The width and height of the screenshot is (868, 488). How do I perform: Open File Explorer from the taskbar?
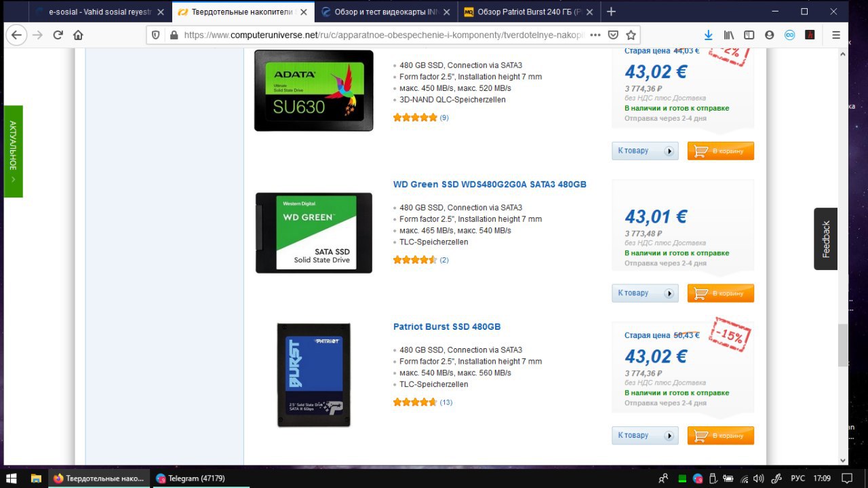37,478
